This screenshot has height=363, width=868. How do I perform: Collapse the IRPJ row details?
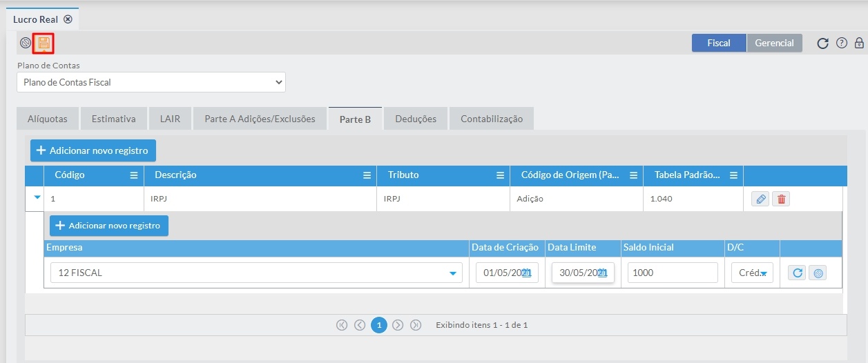[37, 197]
